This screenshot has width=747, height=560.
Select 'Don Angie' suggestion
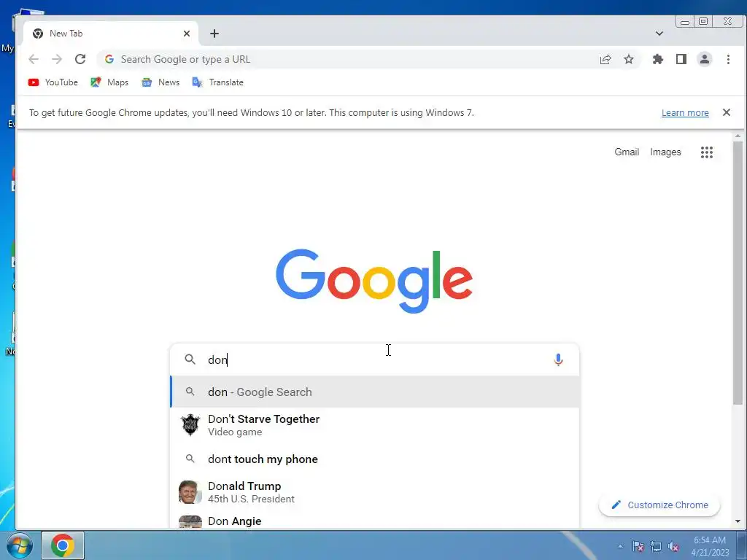click(374, 521)
